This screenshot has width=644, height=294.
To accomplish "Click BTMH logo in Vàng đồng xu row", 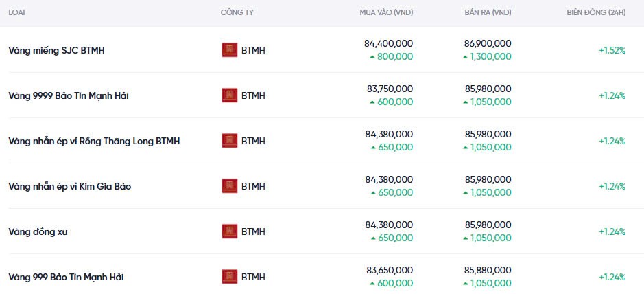I will [230, 231].
